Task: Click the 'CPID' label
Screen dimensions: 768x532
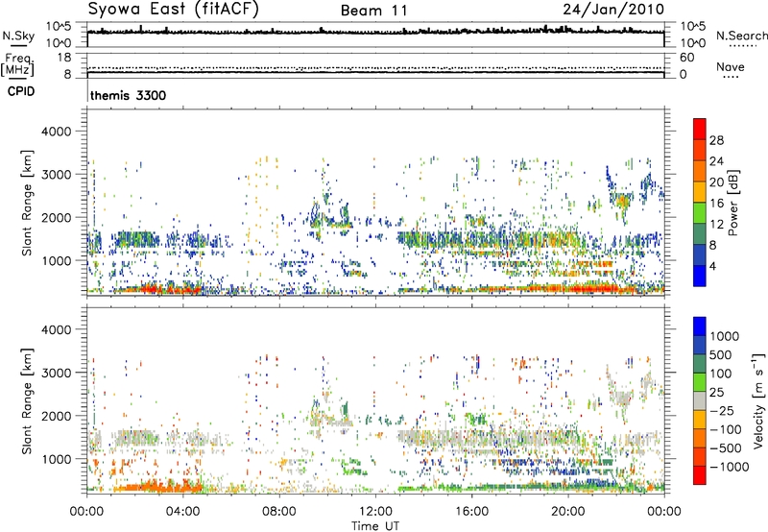Action: [x=20, y=91]
